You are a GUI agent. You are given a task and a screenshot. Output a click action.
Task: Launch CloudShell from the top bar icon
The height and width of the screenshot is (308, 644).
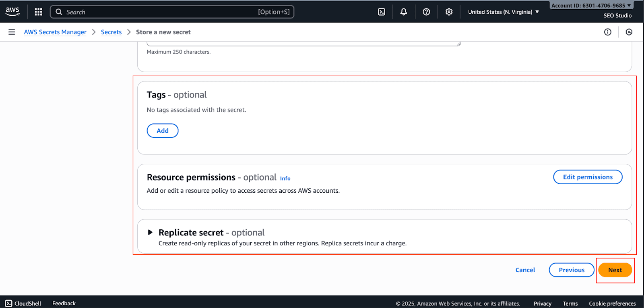[x=382, y=12]
